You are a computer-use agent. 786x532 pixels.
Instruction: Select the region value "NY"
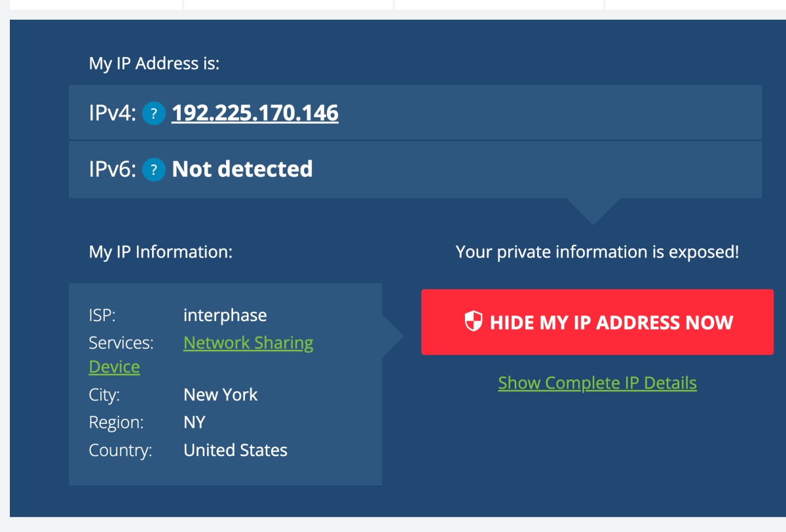click(x=195, y=423)
